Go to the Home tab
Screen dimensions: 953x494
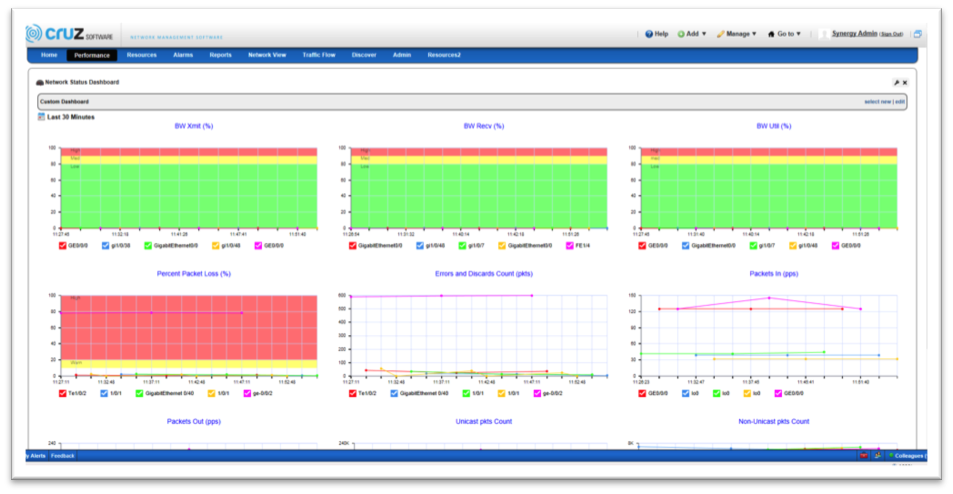(x=49, y=55)
